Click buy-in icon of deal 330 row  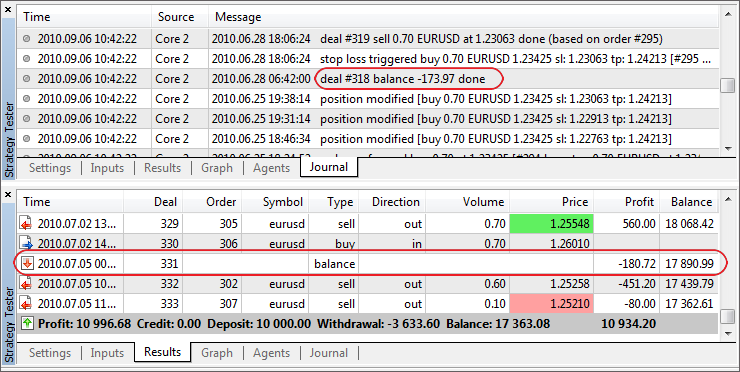(26, 244)
